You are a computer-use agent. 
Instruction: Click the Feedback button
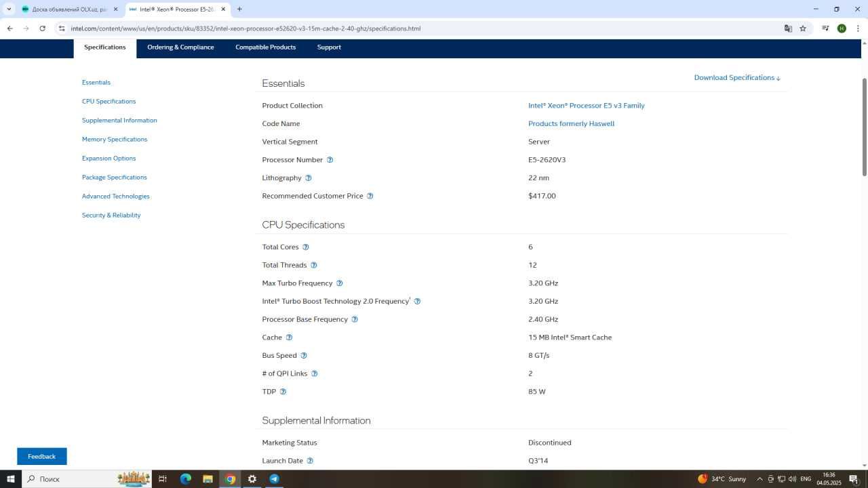tap(42, 457)
